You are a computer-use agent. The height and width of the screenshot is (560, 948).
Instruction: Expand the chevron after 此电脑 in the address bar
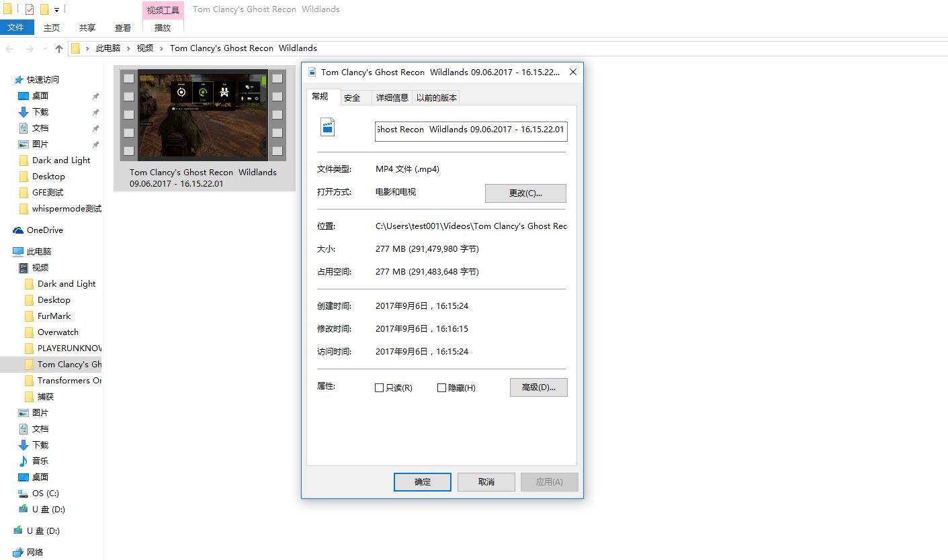128,48
